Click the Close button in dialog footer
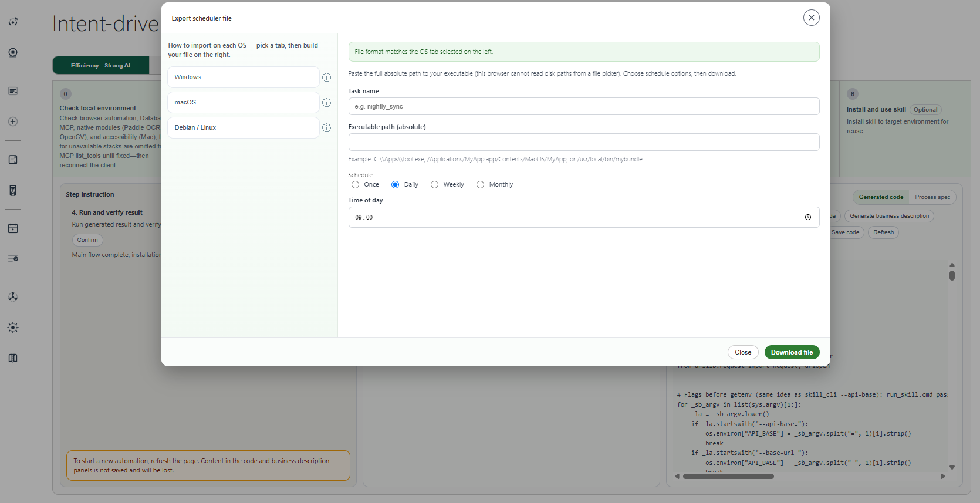 tap(743, 352)
